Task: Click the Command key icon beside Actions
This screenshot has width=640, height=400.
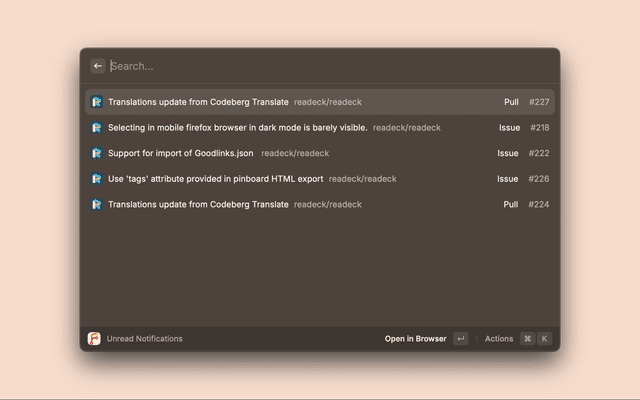Action: pos(527,339)
